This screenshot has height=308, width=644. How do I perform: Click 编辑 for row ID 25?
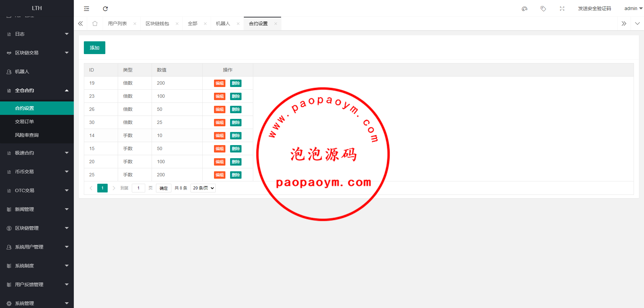point(220,175)
